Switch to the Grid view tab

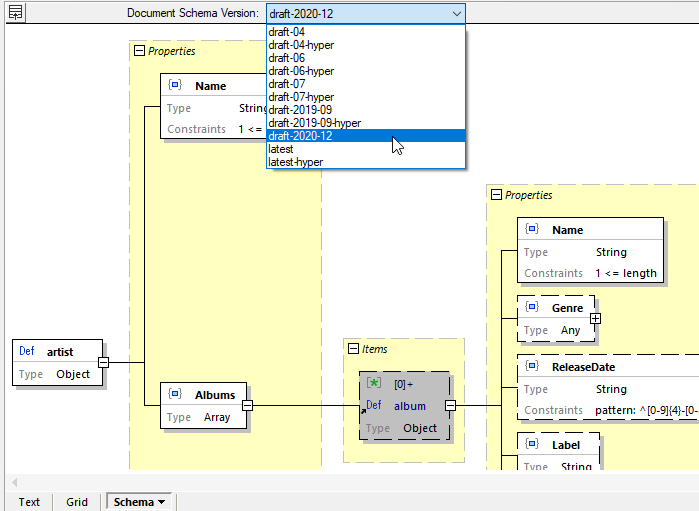[77, 502]
